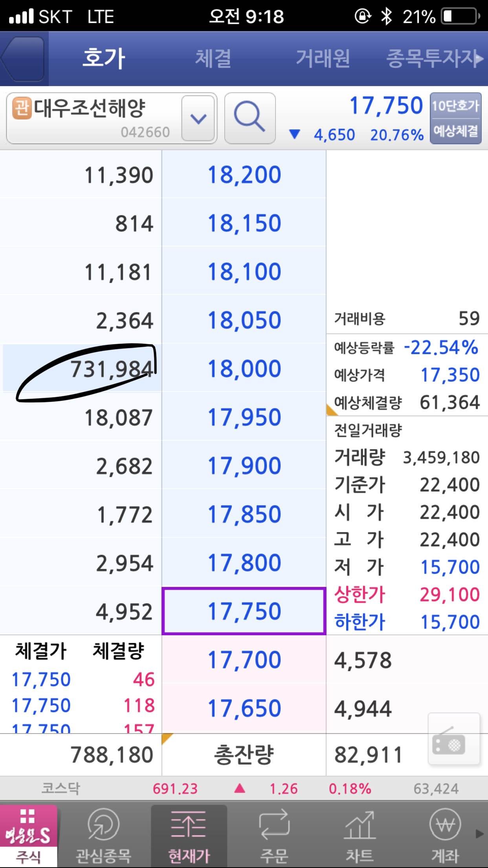Screen dimensions: 488x868
Task: Tap the 총잔량 label
Action: [244, 754]
